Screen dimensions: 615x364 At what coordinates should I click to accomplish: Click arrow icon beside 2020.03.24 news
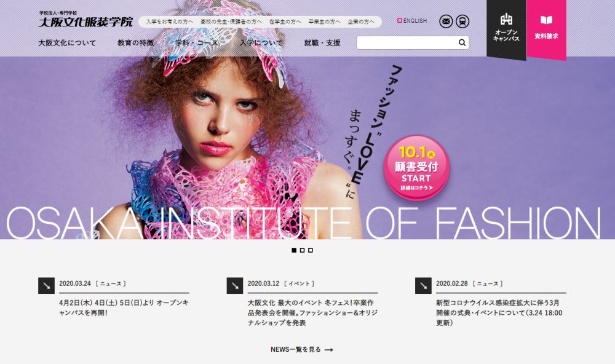coord(46,285)
